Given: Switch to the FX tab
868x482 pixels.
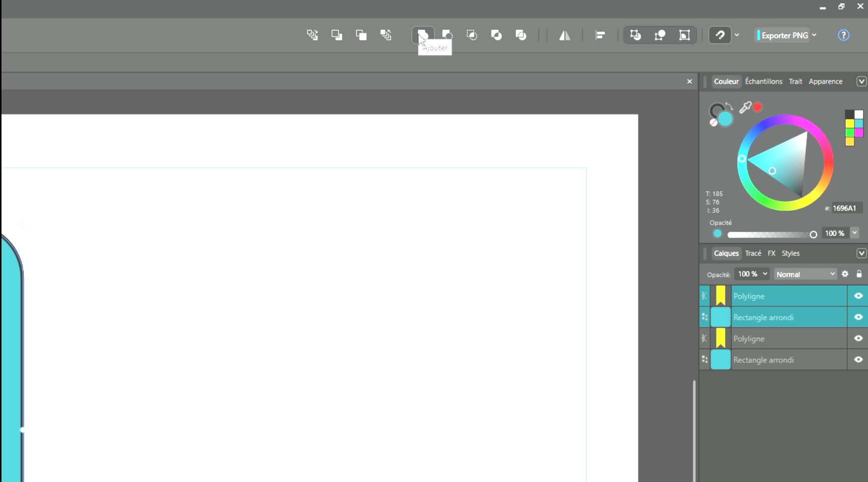Looking at the screenshot, I should [x=771, y=253].
